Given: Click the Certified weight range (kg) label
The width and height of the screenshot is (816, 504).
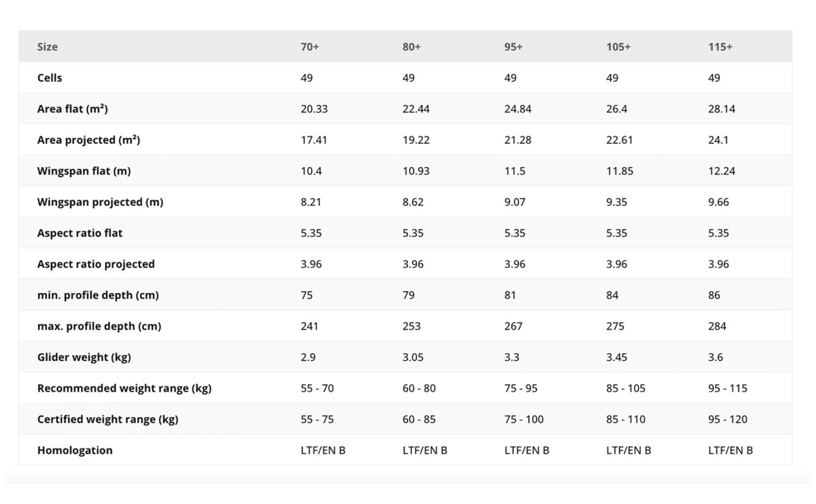Looking at the screenshot, I should tap(108, 419).
